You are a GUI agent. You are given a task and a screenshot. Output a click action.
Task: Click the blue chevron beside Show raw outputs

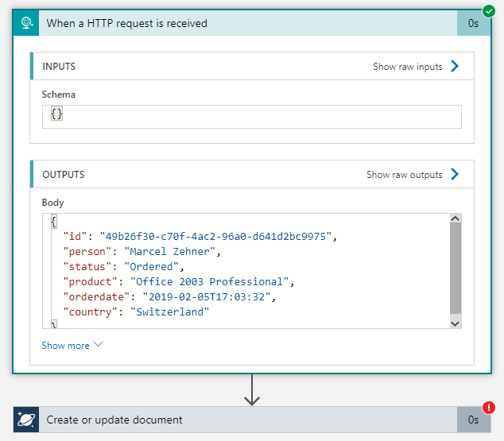(x=455, y=174)
